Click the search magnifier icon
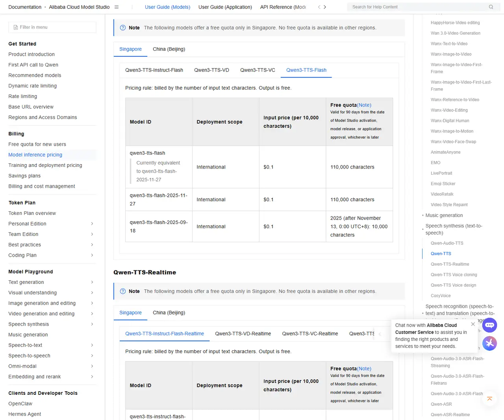 (x=491, y=7)
